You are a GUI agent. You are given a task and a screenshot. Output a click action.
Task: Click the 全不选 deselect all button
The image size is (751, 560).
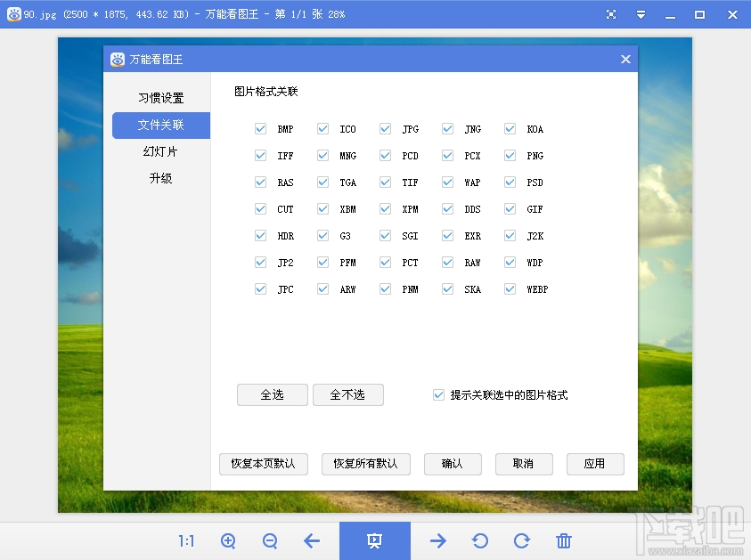(347, 395)
